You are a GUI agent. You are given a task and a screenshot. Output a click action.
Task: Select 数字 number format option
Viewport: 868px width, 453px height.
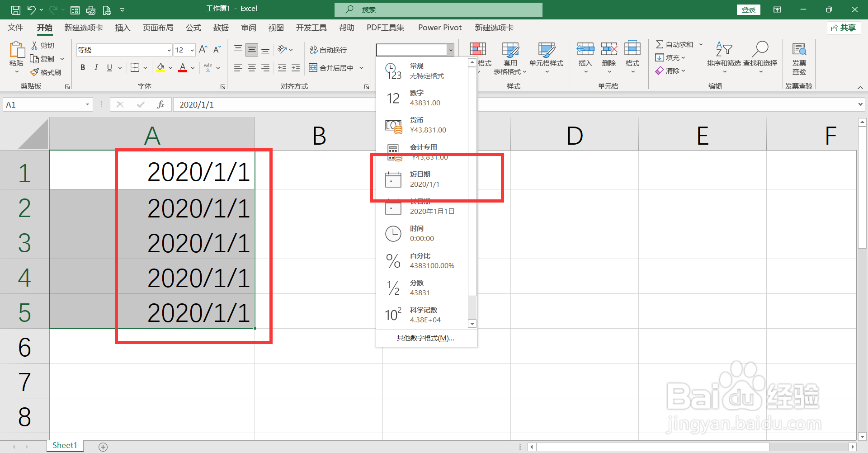[x=422, y=98]
